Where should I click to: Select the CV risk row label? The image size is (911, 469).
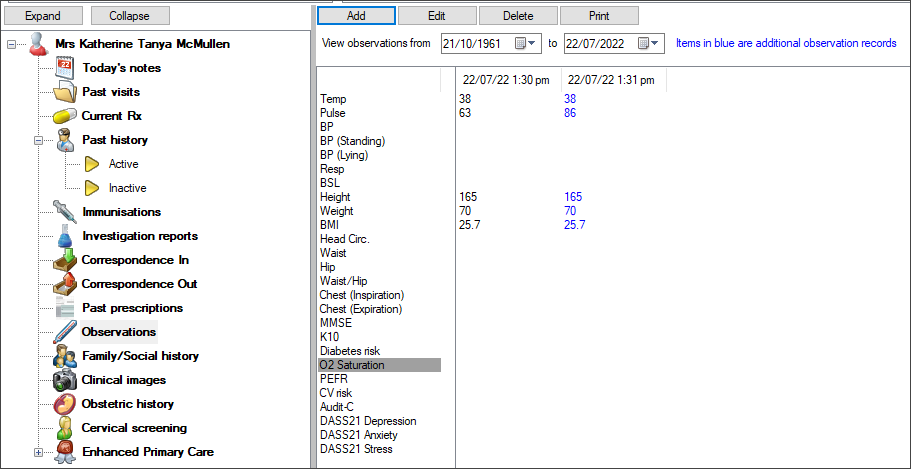click(x=336, y=393)
